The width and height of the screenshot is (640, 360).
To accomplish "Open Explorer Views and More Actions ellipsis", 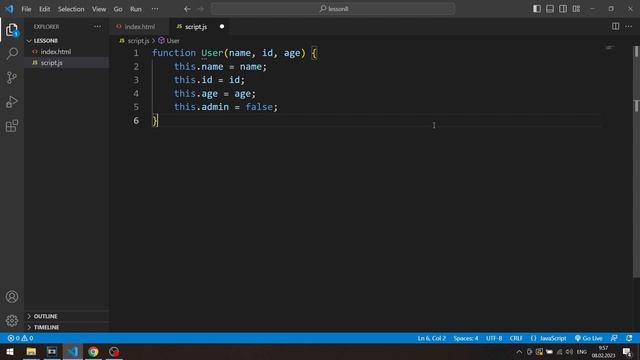I will point(97,27).
